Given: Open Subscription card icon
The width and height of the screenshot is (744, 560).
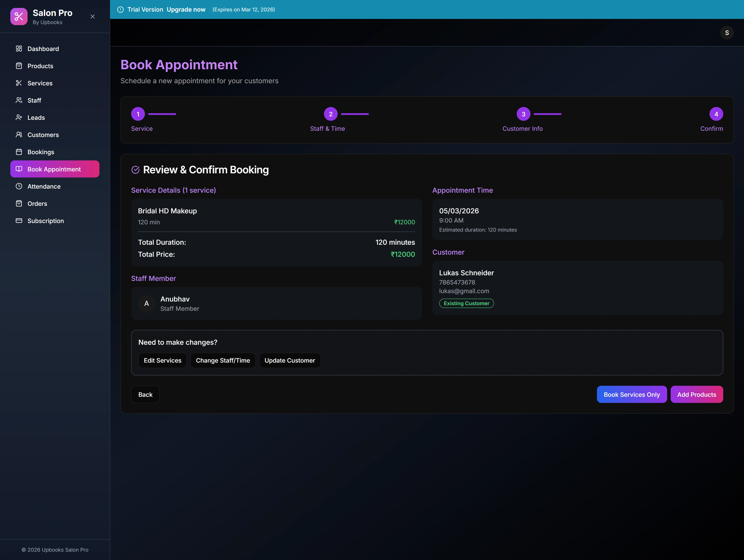Looking at the screenshot, I should 19,220.
